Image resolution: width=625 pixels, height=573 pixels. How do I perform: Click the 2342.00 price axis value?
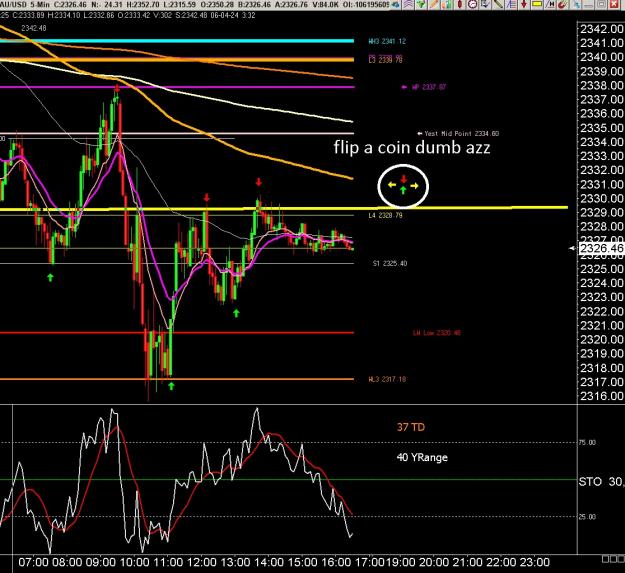(x=602, y=29)
